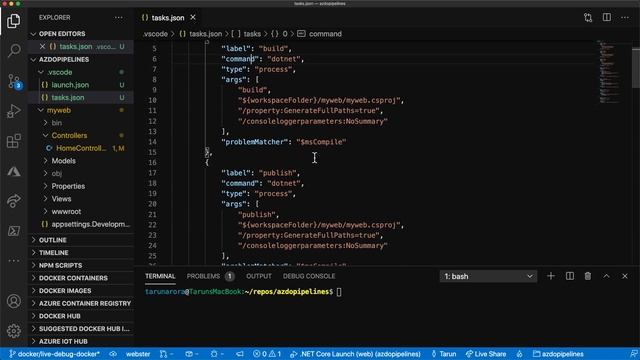Screen dimensions: 640x360
Task: Switch to the Terminal panel tab
Action: pos(160,276)
